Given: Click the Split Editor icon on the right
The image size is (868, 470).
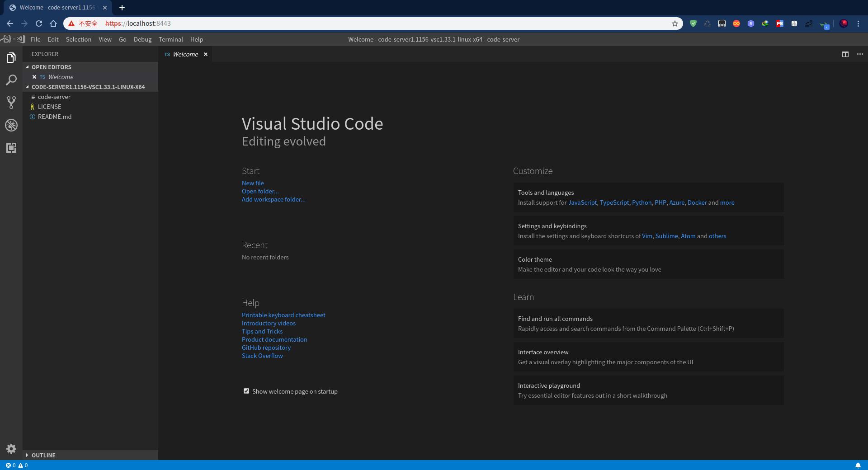Looking at the screenshot, I should (845, 54).
